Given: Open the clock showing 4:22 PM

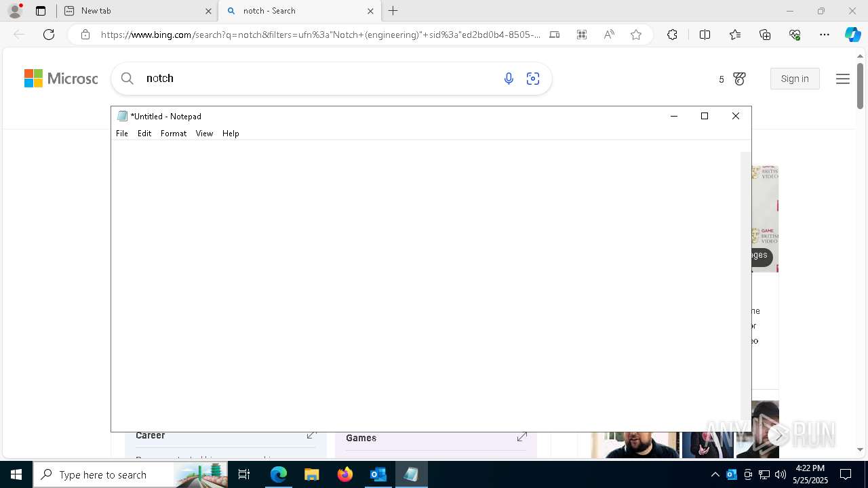Looking at the screenshot, I should pos(810,474).
